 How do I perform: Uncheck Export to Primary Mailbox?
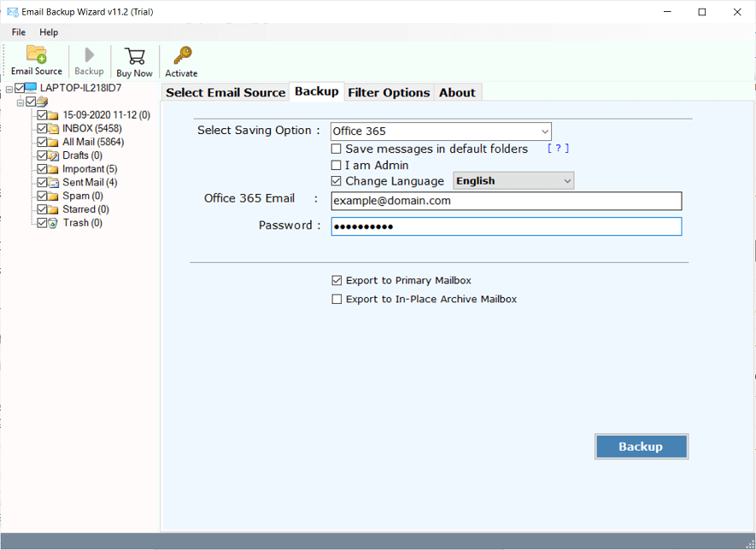[x=337, y=280]
